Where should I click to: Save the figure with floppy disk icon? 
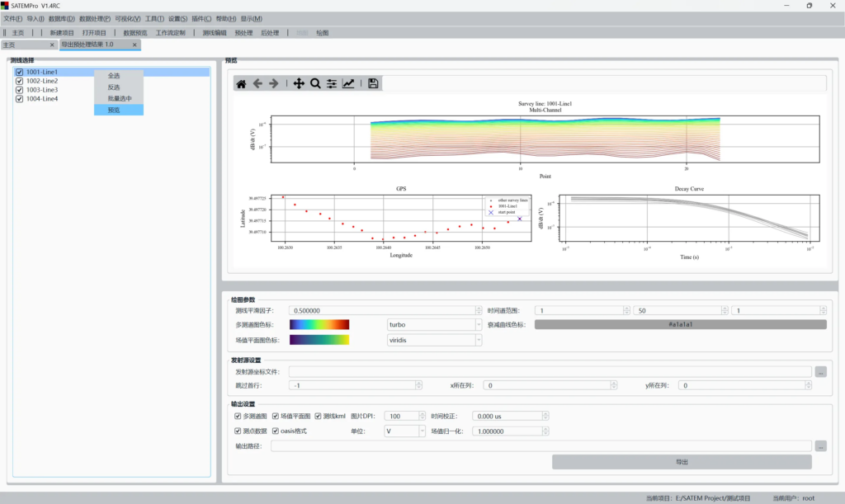coord(373,83)
